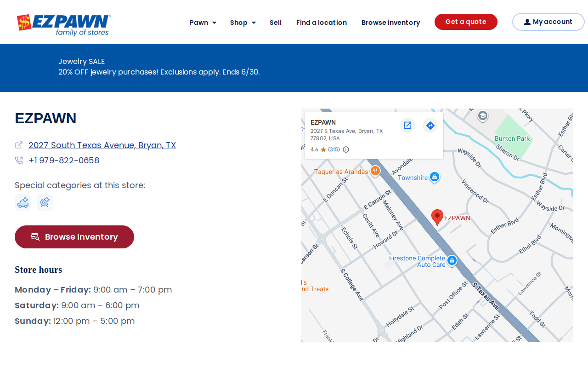This screenshot has height=368, width=588.
Task: Click the phone icon beside the number
Action: coord(19,161)
